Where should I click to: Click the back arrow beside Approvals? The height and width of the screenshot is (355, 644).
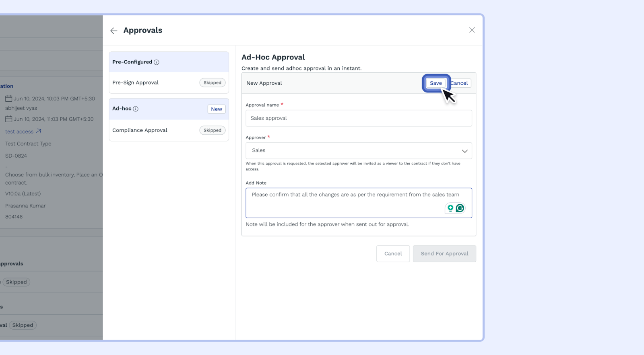(114, 31)
